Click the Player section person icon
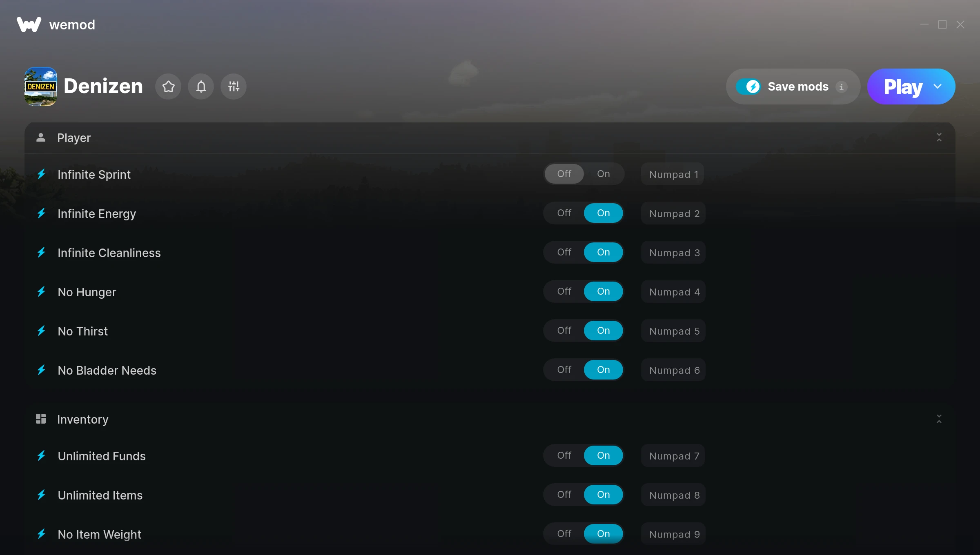 tap(41, 137)
